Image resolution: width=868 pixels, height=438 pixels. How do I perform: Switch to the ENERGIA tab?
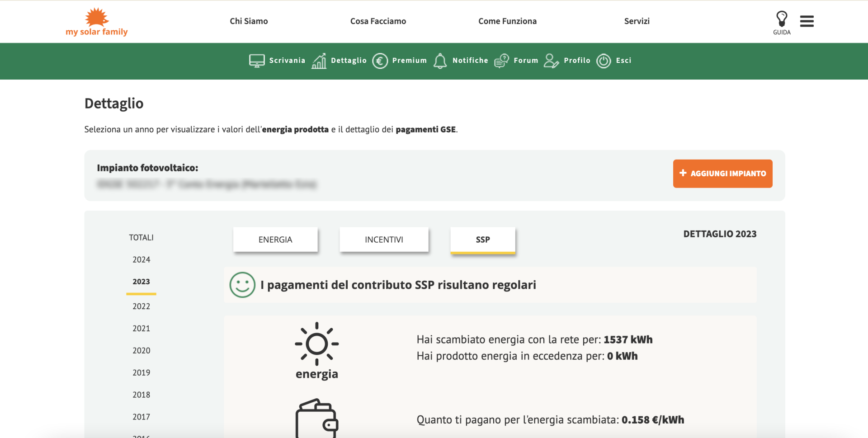tap(275, 240)
